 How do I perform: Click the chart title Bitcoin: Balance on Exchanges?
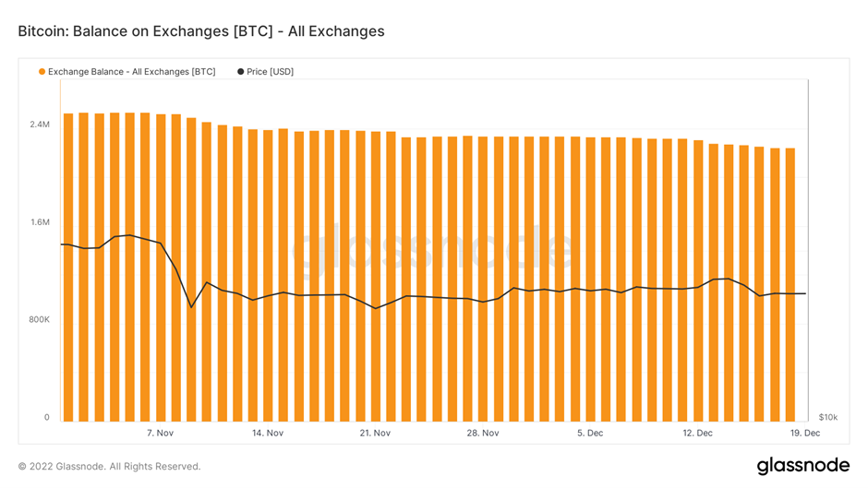(x=201, y=31)
